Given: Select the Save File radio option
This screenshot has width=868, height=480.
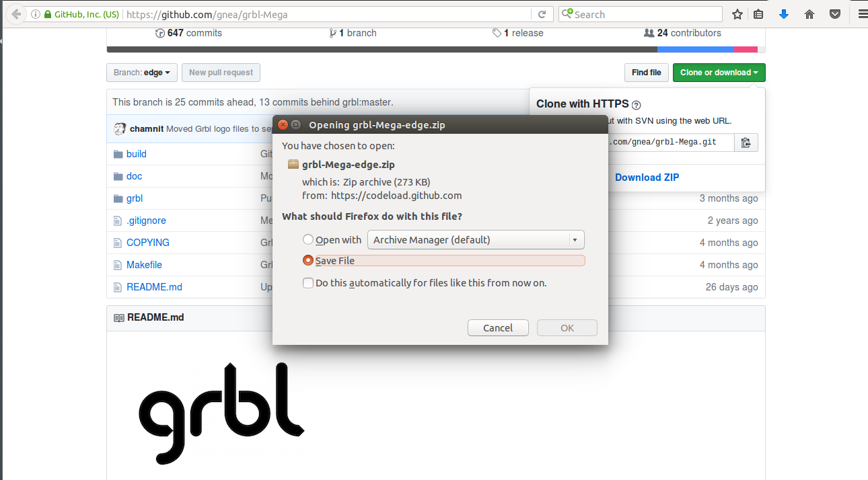Looking at the screenshot, I should 308,260.
